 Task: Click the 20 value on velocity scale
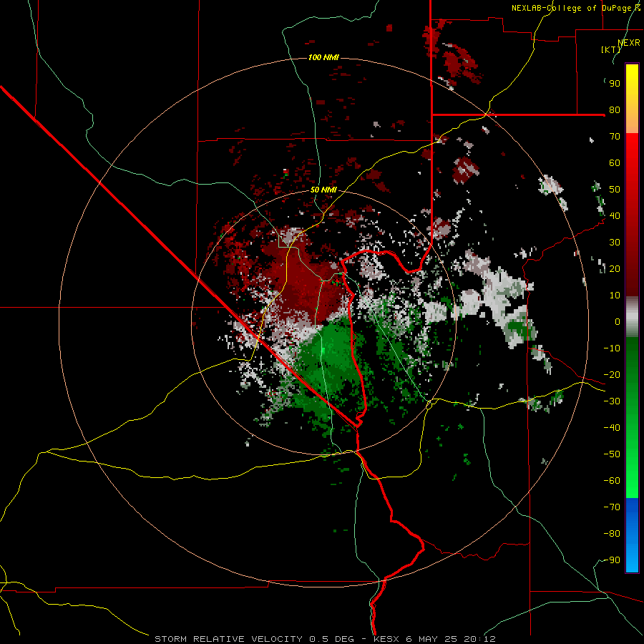point(615,269)
